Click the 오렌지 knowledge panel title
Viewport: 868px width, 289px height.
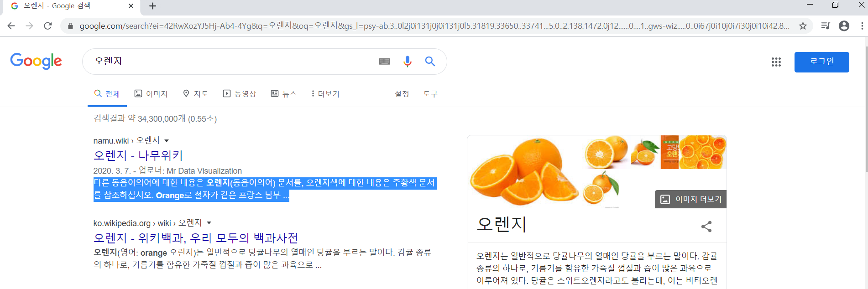502,224
